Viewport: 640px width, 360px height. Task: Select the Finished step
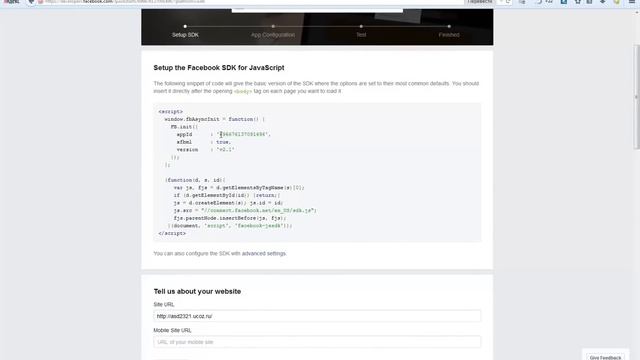click(449, 35)
